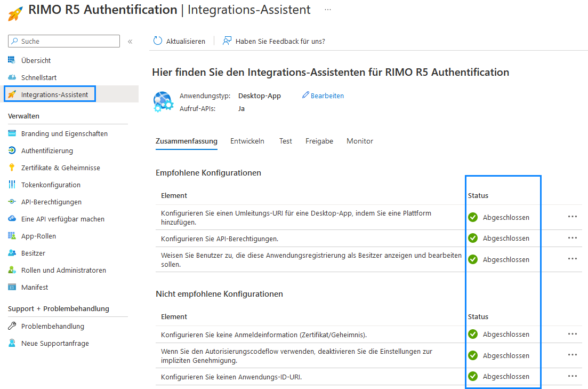Click green check icon in Anwendungs-ID-URI row
This screenshot has width=588, height=389.
[473, 376]
